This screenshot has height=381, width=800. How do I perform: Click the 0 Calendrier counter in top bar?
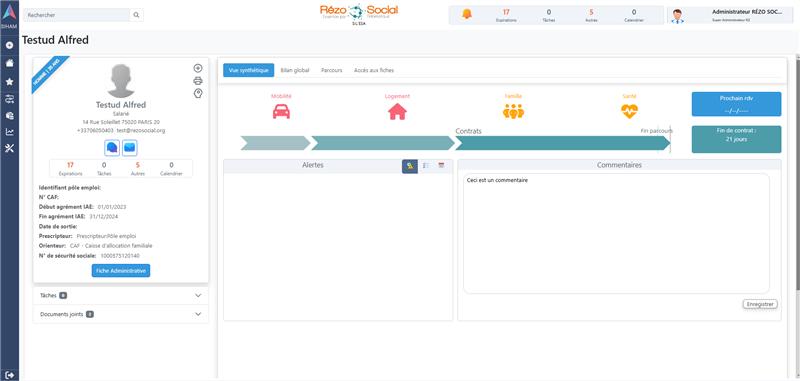634,15
